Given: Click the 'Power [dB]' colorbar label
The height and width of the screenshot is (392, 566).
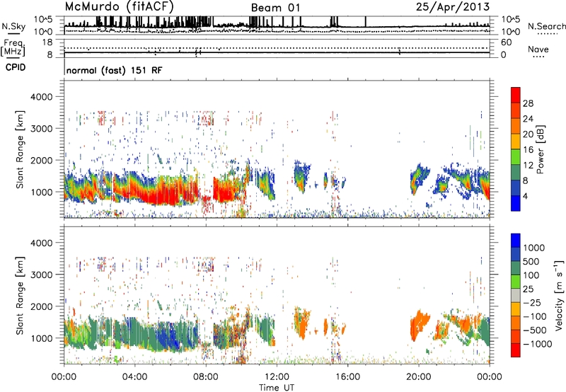Looking at the screenshot, I should (x=541, y=149).
